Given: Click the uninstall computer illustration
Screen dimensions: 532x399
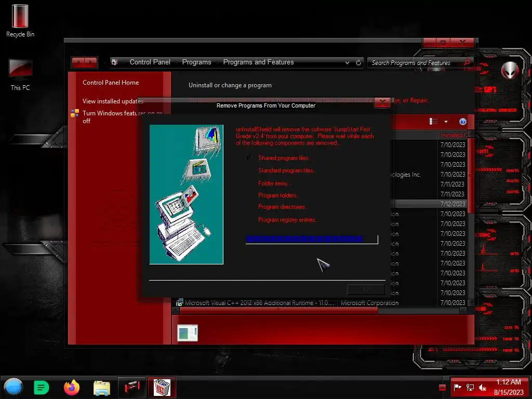Looking at the screenshot, I should [187, 194].
